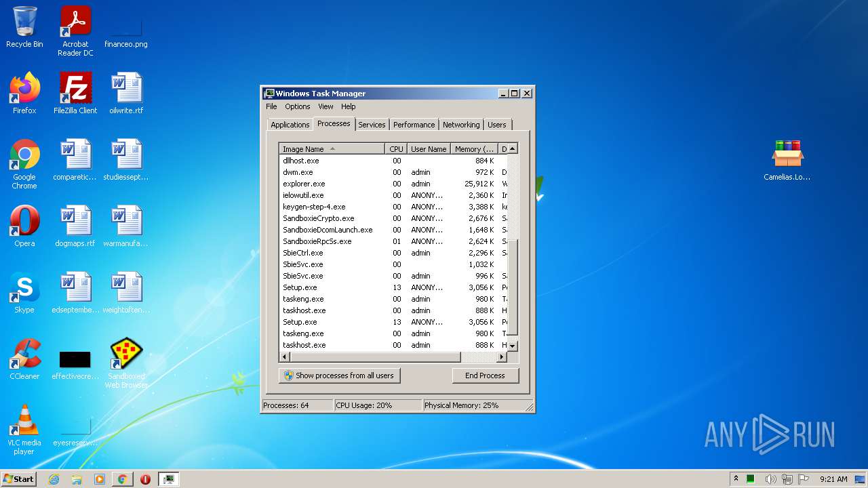The height and width of the screenshot is (488, 868).
Task: Sort processes by CPU column
Action: pyautogui.click(x=396, y=148)
